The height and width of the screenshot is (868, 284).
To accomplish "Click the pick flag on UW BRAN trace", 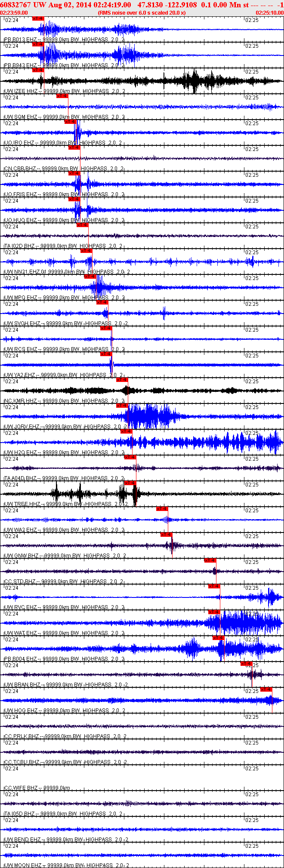I will pos(247,664).
